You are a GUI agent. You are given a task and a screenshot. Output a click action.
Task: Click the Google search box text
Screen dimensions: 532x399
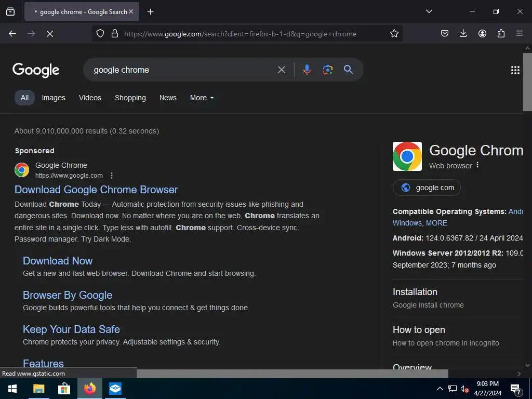(122, 70)
